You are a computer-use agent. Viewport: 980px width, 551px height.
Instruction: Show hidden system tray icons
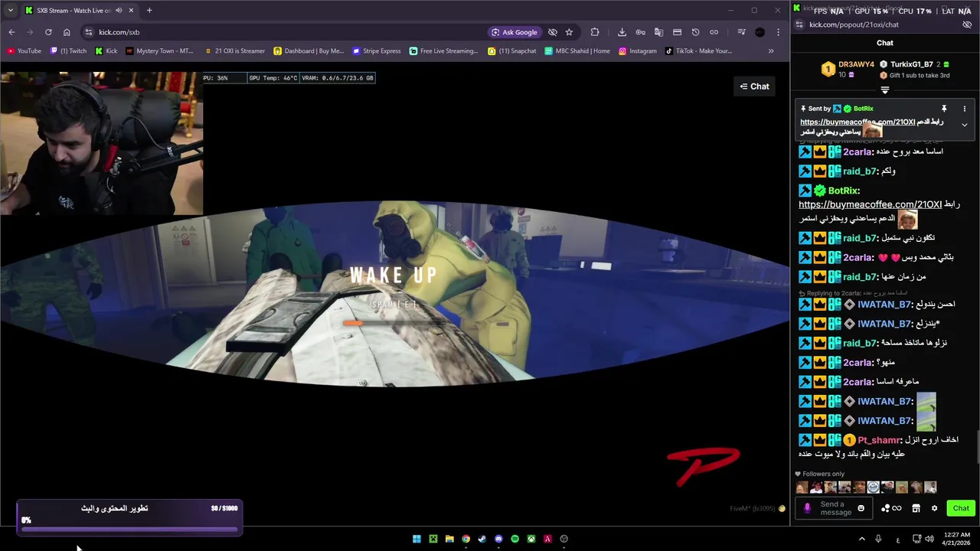862,539
